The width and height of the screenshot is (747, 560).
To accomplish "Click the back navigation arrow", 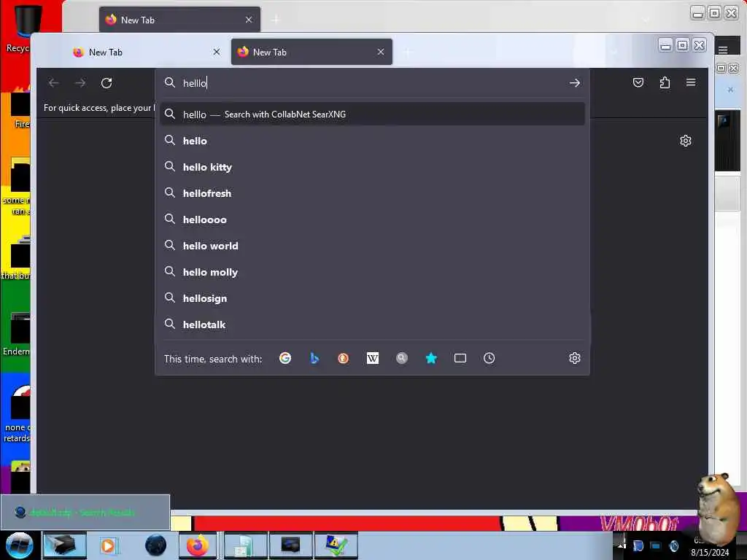I will pyautogui.click(x=53, y=83).
